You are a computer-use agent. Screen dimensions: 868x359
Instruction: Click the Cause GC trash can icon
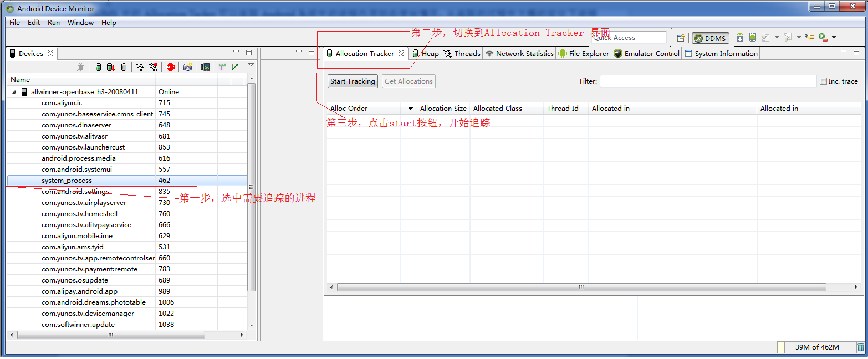point(124,67)
